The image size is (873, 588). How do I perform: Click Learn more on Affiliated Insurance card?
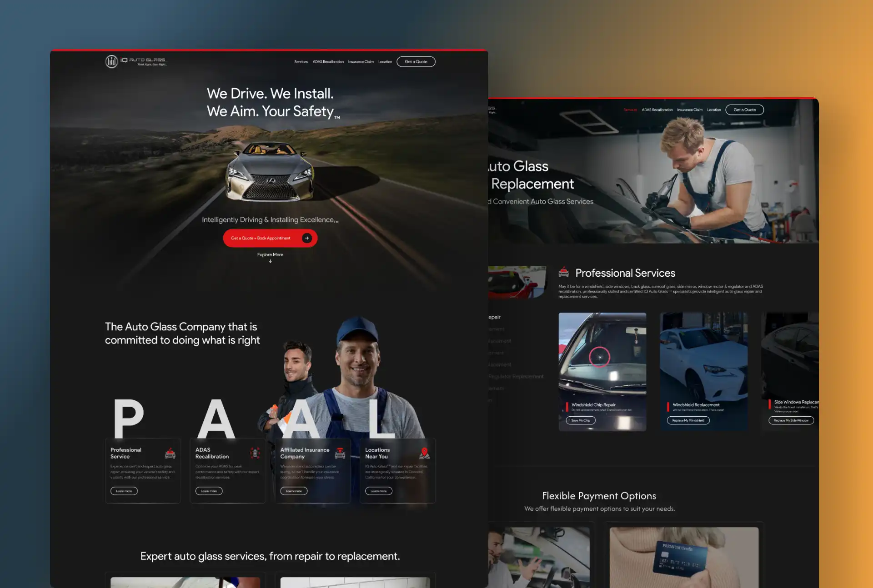[294, 491]
